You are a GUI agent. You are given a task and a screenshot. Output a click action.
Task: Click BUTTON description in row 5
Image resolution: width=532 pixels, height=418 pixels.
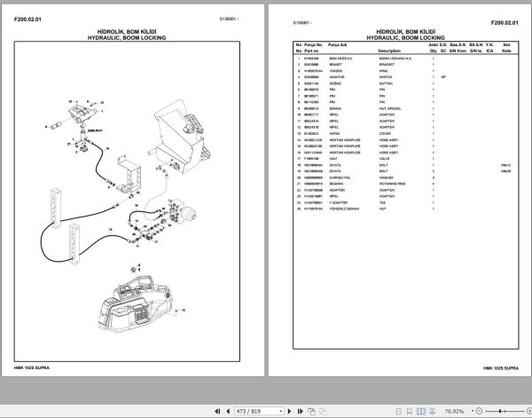386,83
